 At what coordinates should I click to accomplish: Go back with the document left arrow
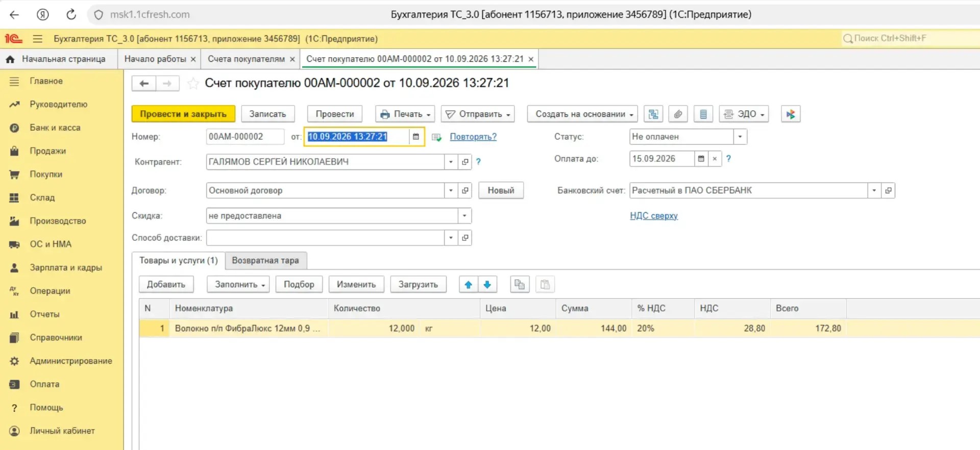(x=144, y=83)
